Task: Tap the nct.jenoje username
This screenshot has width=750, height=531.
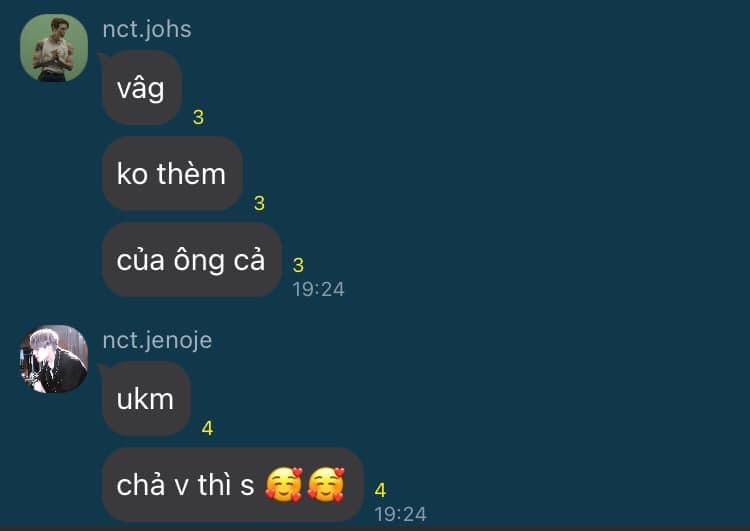Action: coord(157,340)
